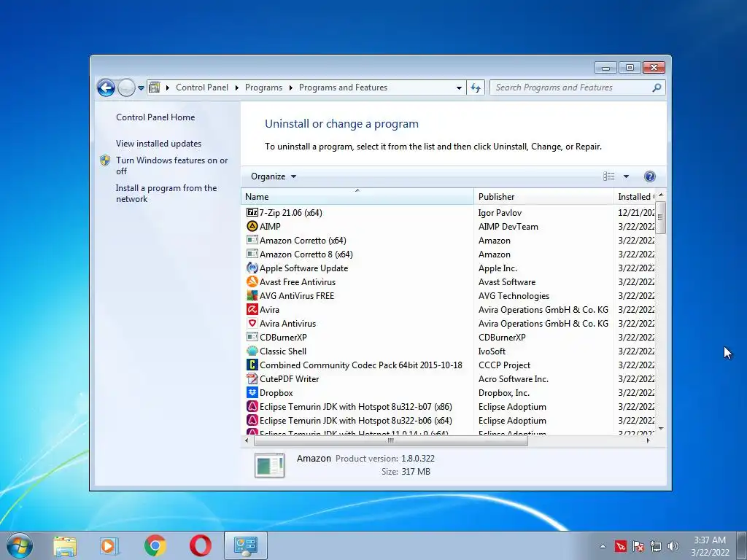Click the refresh button beside address bar
This screenshot has height=560, width=747.
click(x=476, y=87)
